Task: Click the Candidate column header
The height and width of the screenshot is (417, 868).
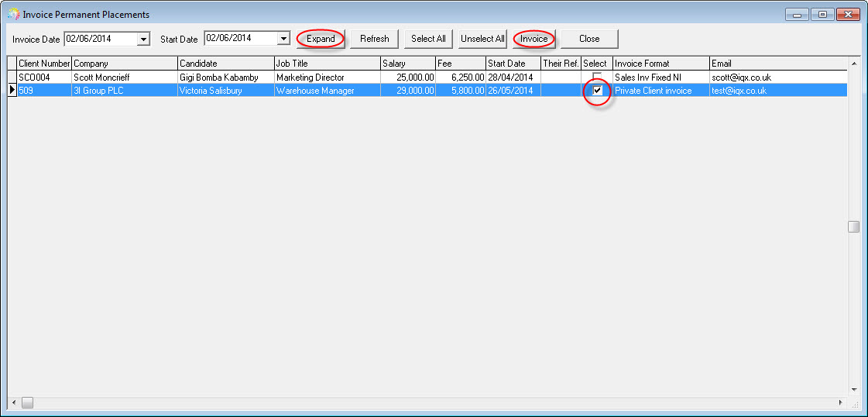Action: point(226,64)
